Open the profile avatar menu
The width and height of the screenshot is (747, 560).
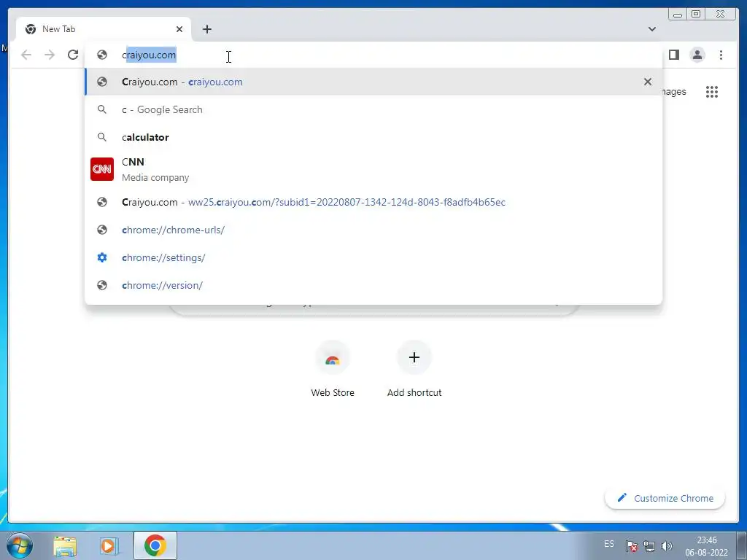click(697, 55)
